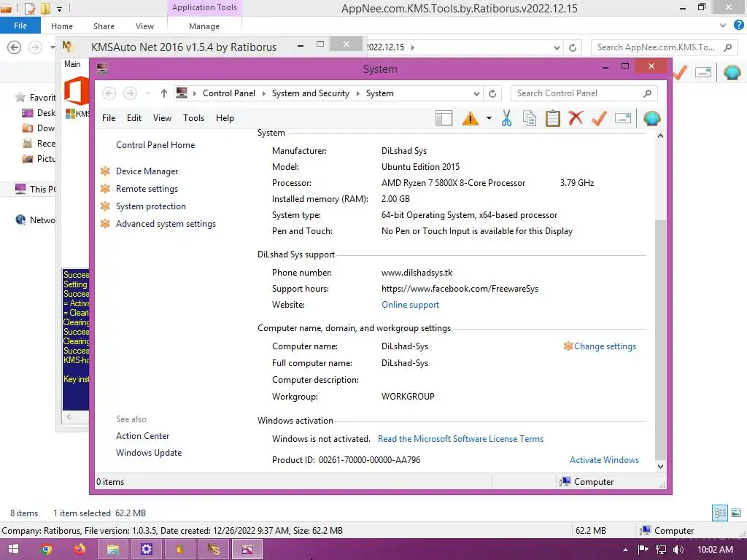Open the Share ribbon tab in Explorer
The width and height of the screenshot is (747, 560).
pos(104,26)
